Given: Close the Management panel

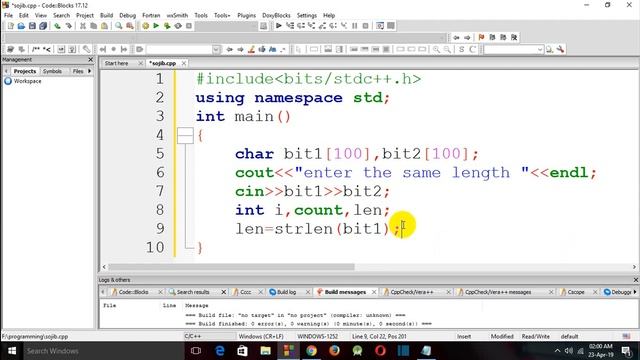Looking at the screenshot, I should point(91,60).
